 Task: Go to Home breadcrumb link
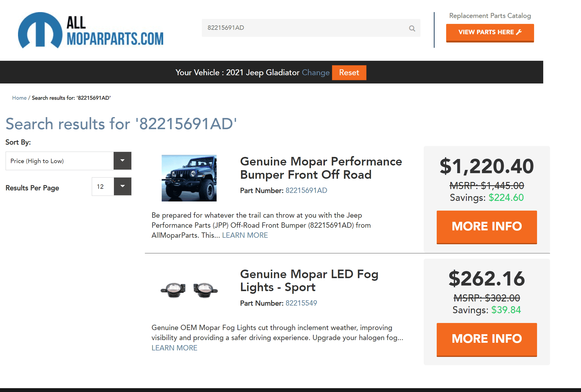(x=19, y=98)
